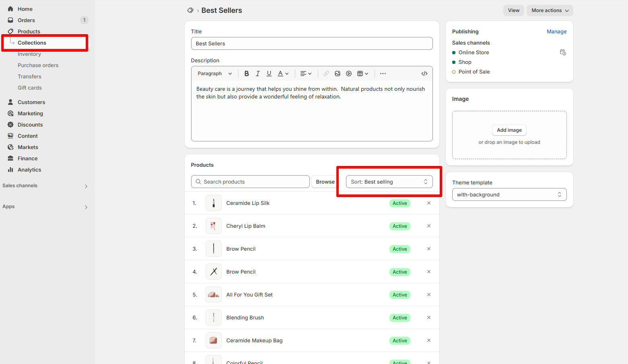This screenshot has width=628, height=364.
Task: Insert an image into the description
Action: coord(338,74)
